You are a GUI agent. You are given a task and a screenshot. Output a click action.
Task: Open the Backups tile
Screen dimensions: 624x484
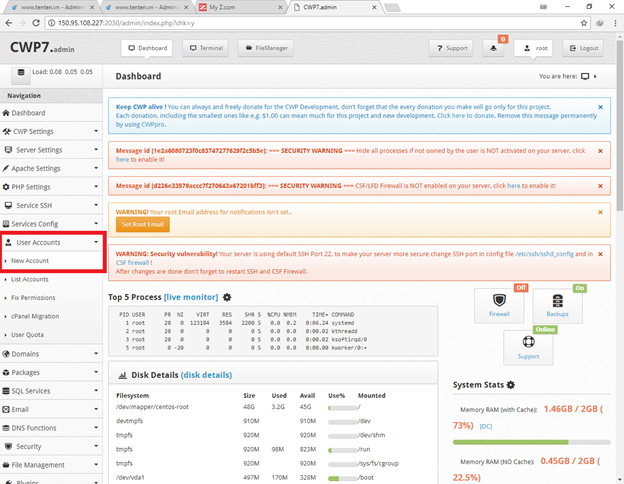558,305
